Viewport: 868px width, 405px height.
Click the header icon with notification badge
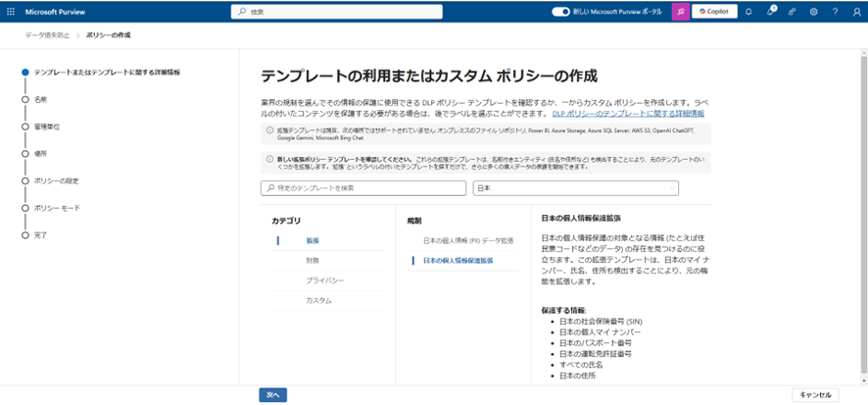coord(771,12)
